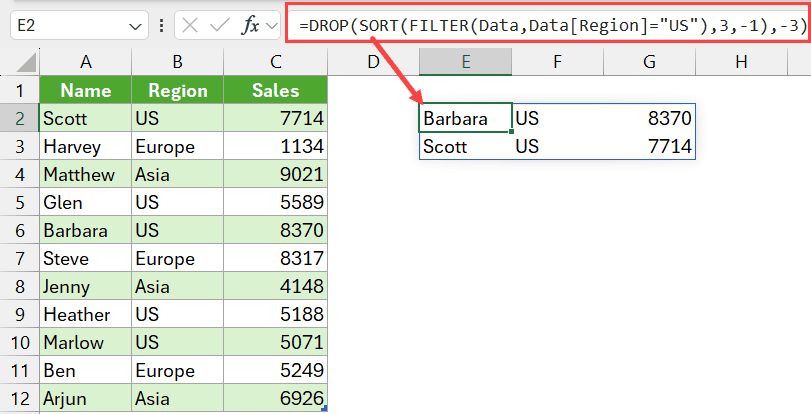
Task: Select column C header
Action: (x=276, y=62)
